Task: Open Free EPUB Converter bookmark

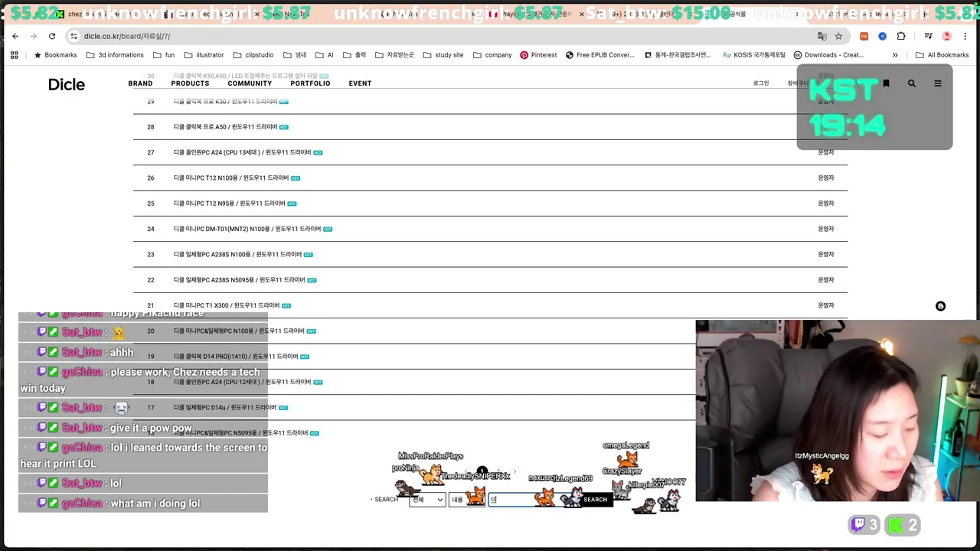Action: tap(600, 55)
